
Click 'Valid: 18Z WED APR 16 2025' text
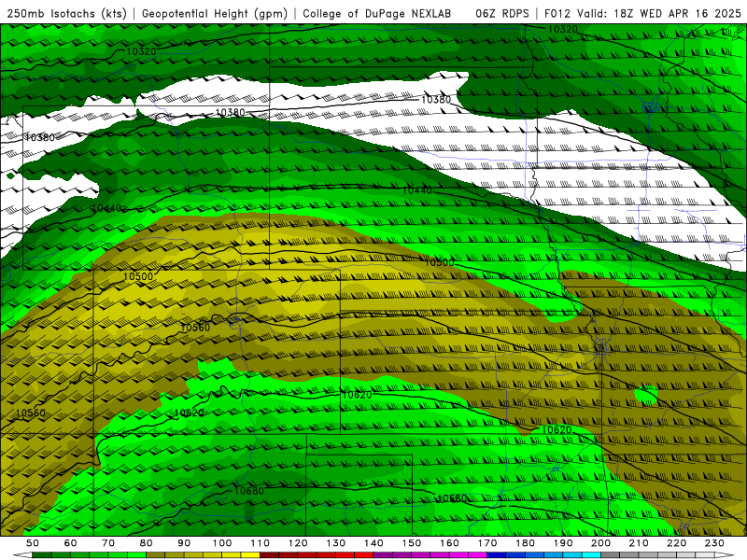tap(659, 14)
